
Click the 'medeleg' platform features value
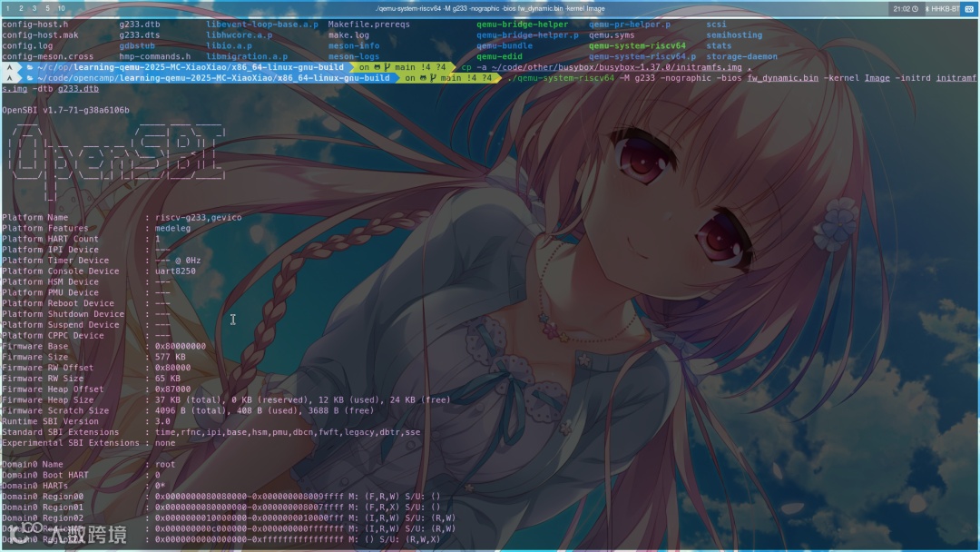[x=173, y=228]
